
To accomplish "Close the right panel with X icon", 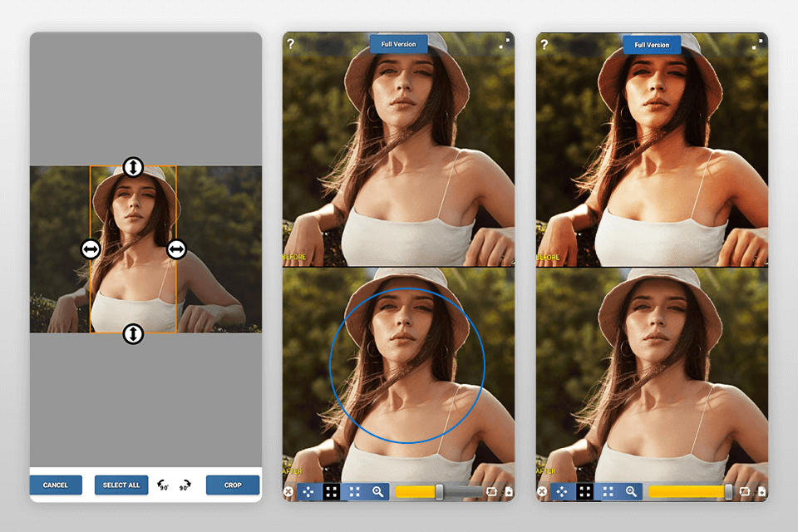I will [x=542, y=492].
